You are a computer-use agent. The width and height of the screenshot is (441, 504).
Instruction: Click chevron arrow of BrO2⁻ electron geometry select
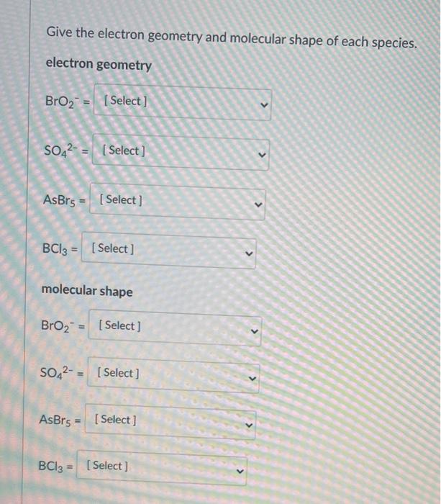point(264,105)
